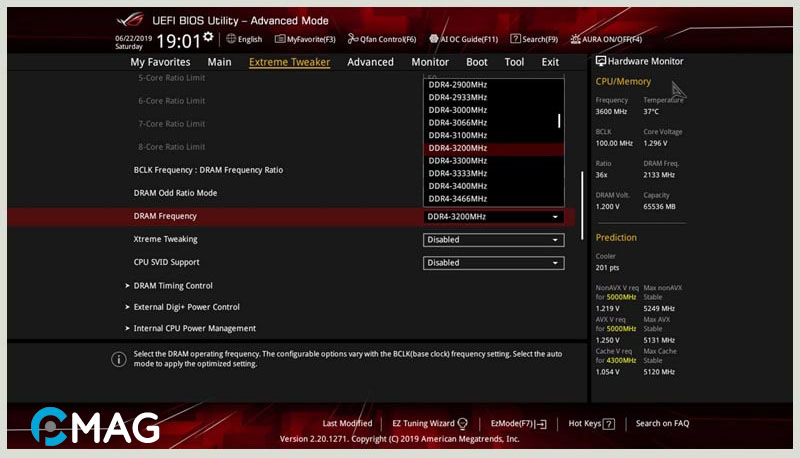Click the ROG logo icon
The image size is (800, 458).
pos(130,20)
